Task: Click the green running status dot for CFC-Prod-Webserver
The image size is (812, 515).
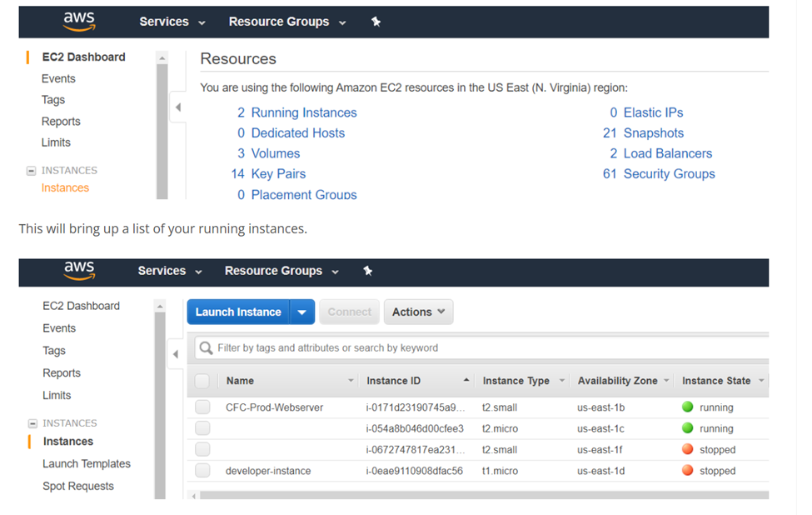Action: (x=688, y=407)
